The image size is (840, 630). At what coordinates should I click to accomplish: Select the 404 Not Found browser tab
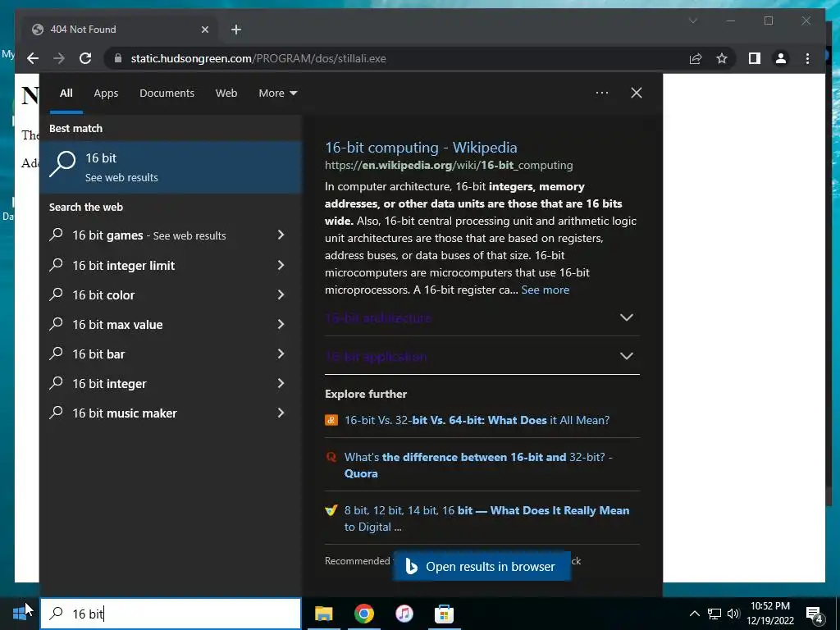[x=119, y=30]
